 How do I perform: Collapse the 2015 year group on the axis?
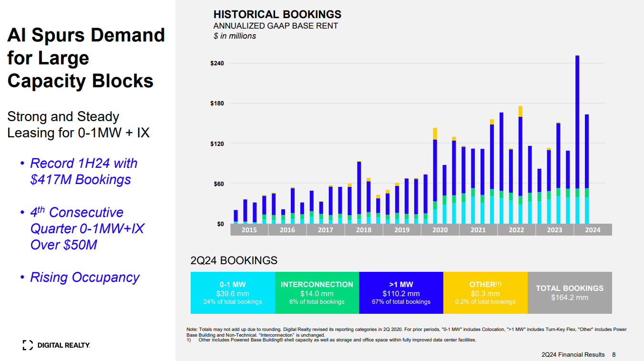click(x=248, y=230)
